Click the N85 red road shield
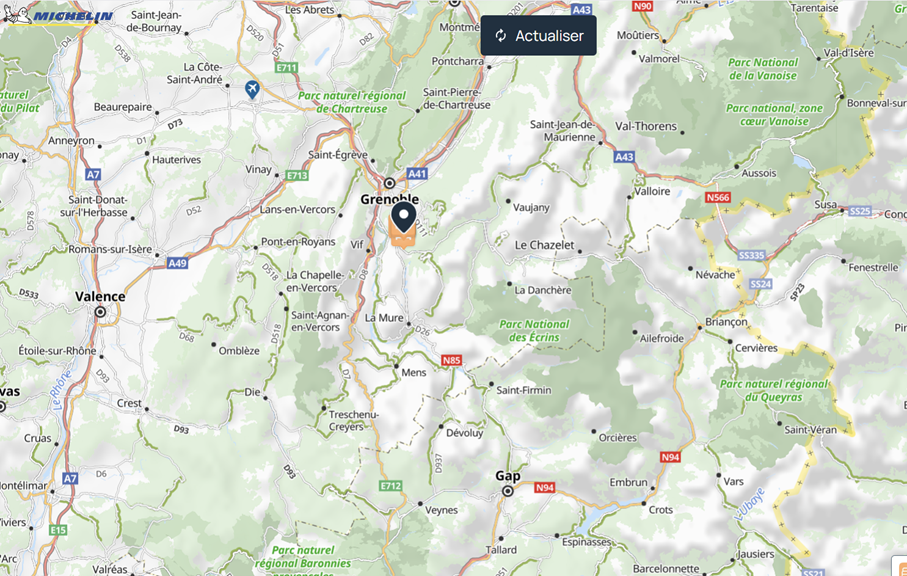The height and width of the screenshot is (576, 907). click(451, 360)
